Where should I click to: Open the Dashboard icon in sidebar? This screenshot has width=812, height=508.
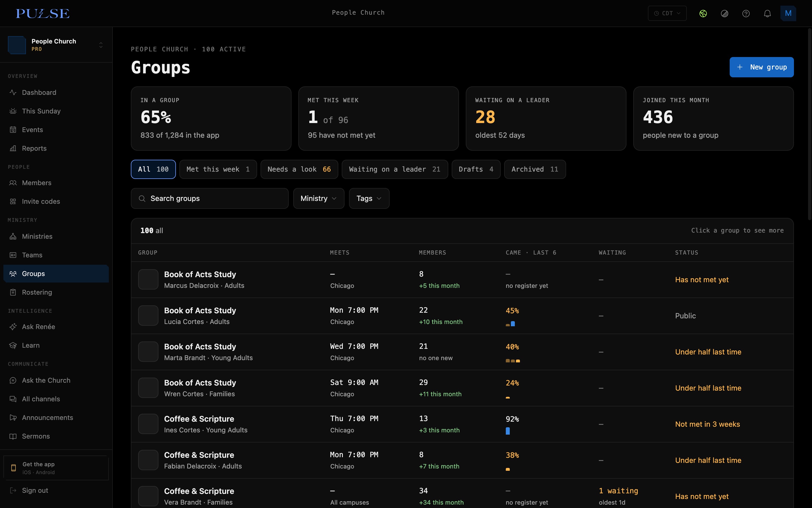13,92
